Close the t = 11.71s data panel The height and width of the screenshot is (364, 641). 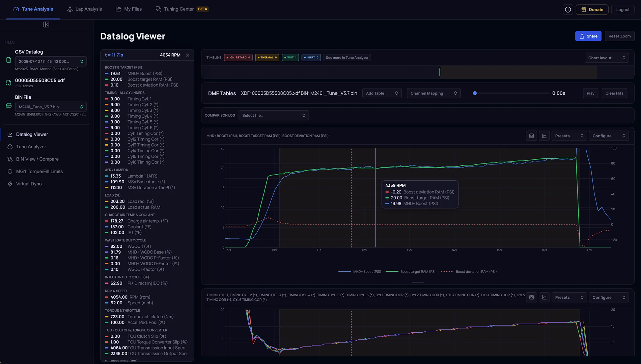(188, 55)
